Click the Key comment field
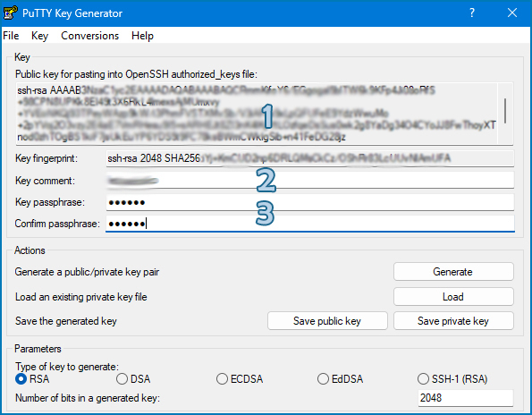Viewport: 532px width, 415px height. point(310,181)
